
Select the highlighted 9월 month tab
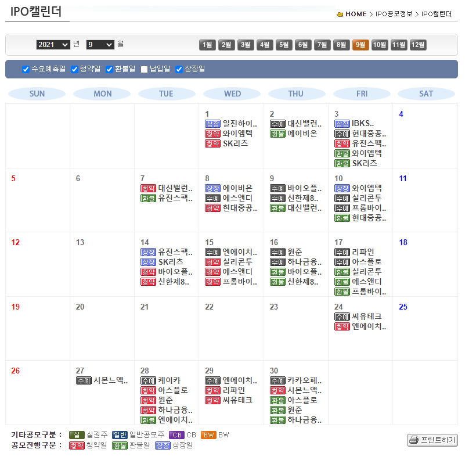tap(360, 45)
